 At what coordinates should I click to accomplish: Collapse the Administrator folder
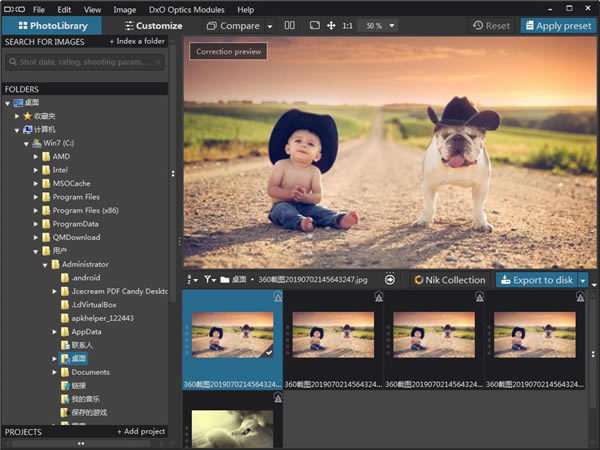point(45,265)
